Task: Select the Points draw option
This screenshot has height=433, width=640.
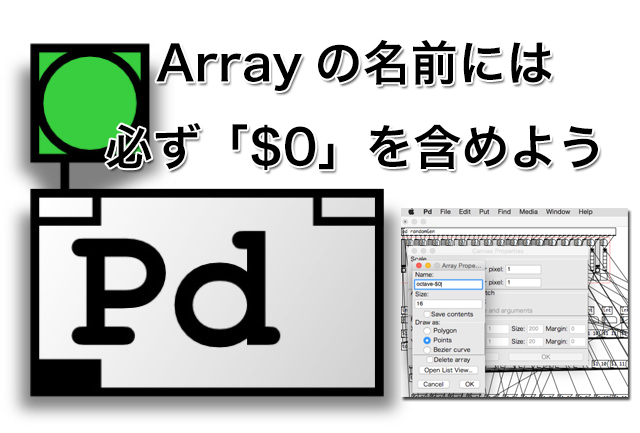Action: [x=427, y=340]
